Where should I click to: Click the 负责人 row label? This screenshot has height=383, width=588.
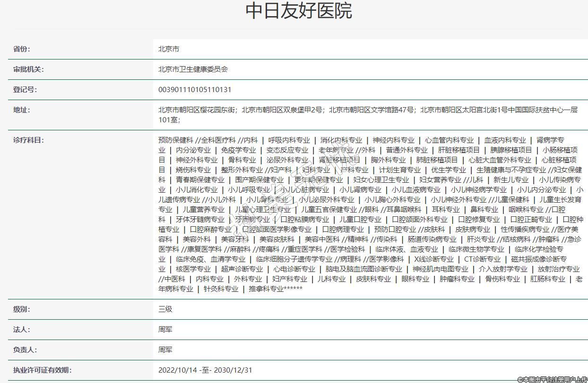25,350
